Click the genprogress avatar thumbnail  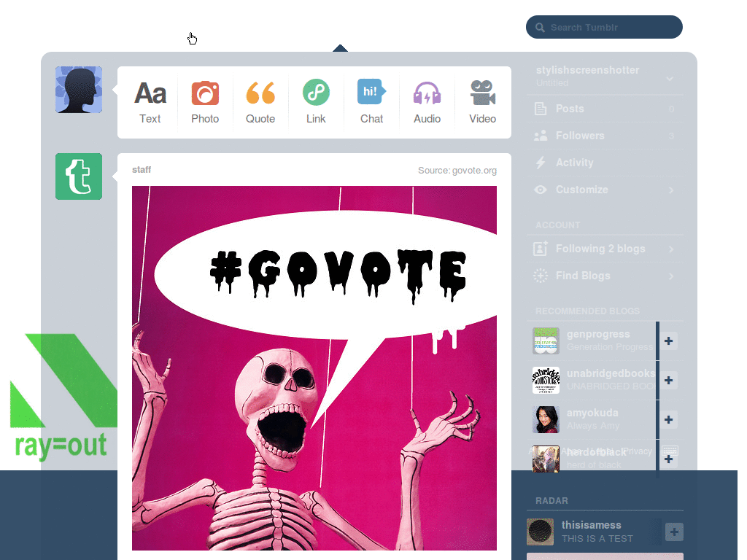[x=546, y=341]
